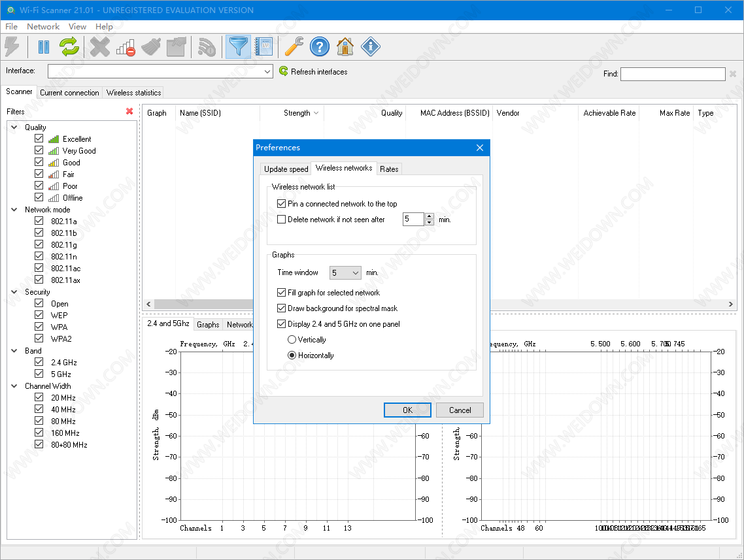The height and width of the screenshot is (560, 744).
Task: Toggle the WPA2 security filter
Action: tap(39, 338)
